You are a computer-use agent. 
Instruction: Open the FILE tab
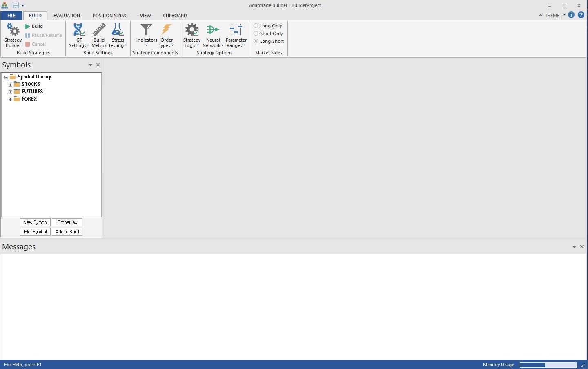[11, 16]
